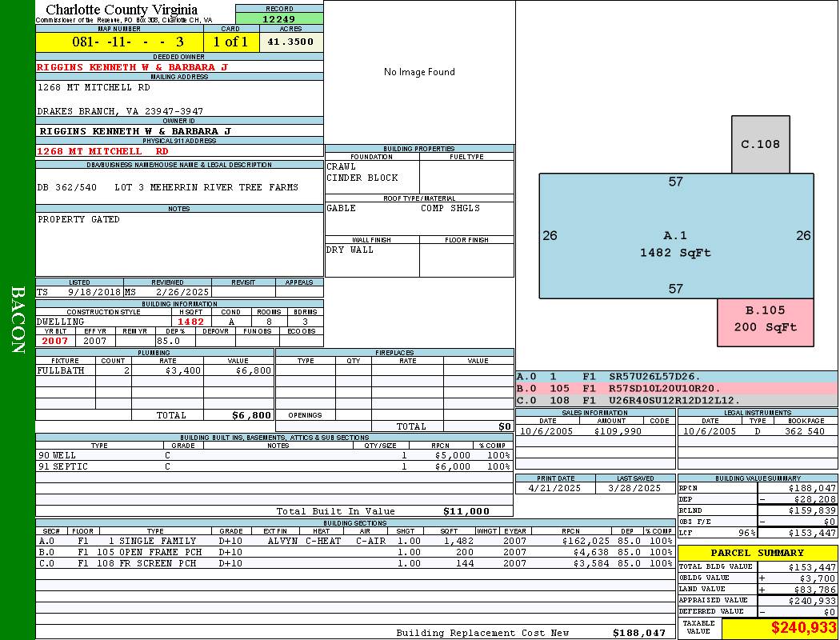
Task: Click the Charlotte County Virginia title
Action: (x=122, y=10)
